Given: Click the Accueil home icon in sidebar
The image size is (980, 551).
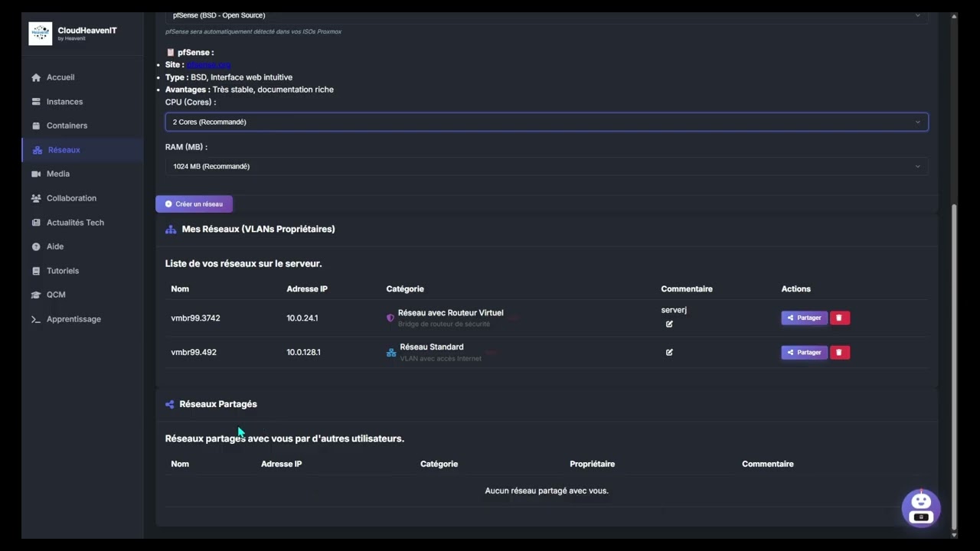Looking at the screenshot, I should tap(36, 77).
